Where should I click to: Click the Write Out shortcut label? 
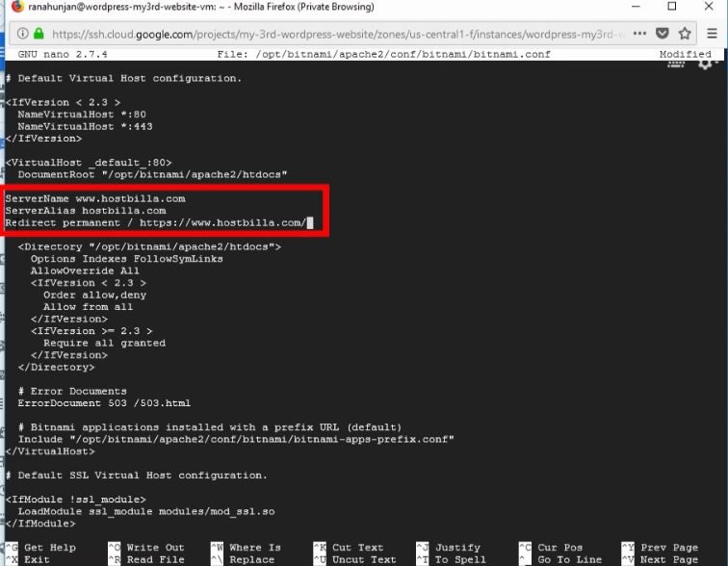point(156,548)
